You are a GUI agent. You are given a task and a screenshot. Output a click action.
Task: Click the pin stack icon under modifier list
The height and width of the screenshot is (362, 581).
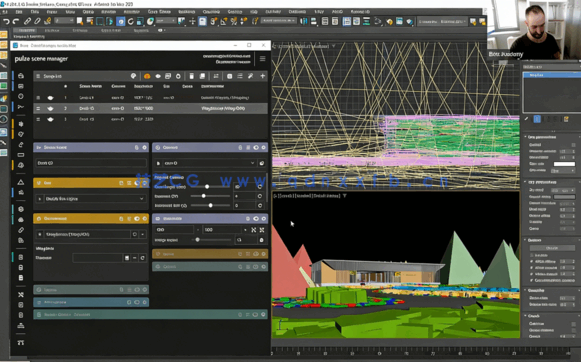[x=526, y=119]
